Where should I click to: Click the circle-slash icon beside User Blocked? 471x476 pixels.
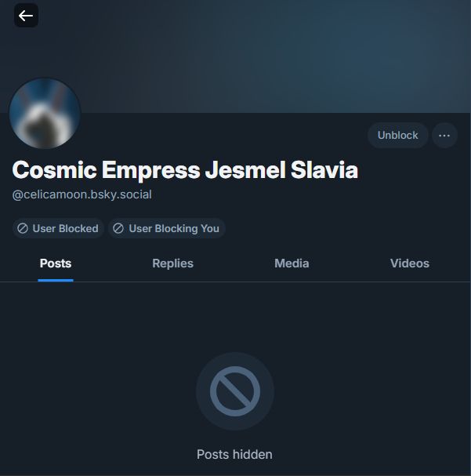click(x=23, y=228)
